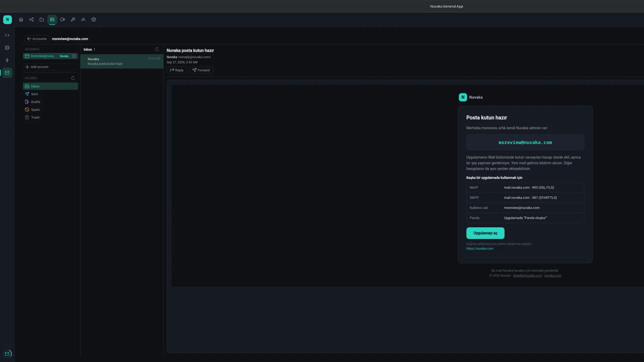The height and width of the screenshot is (362, 644).
Task: Open the Trash folder
Action: coord(50,118)
